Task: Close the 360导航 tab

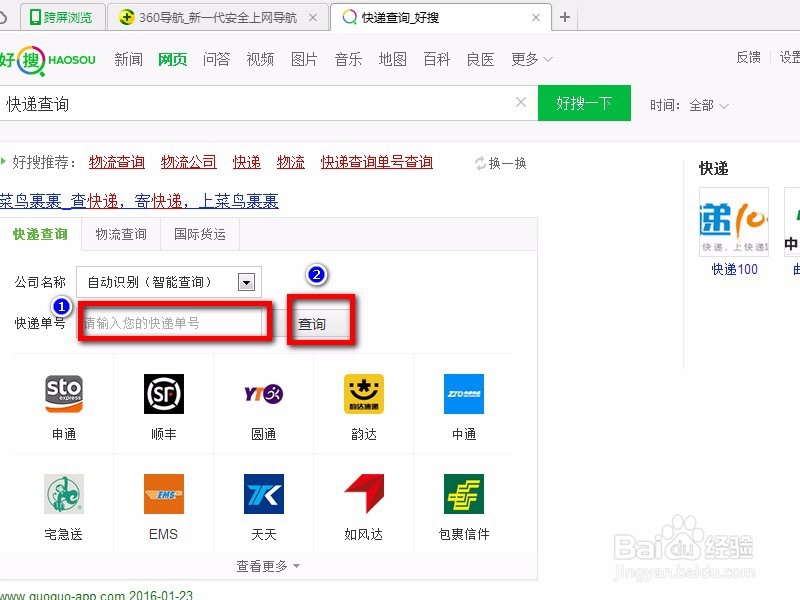Action: pyautogui.click(x=313, y=18)
